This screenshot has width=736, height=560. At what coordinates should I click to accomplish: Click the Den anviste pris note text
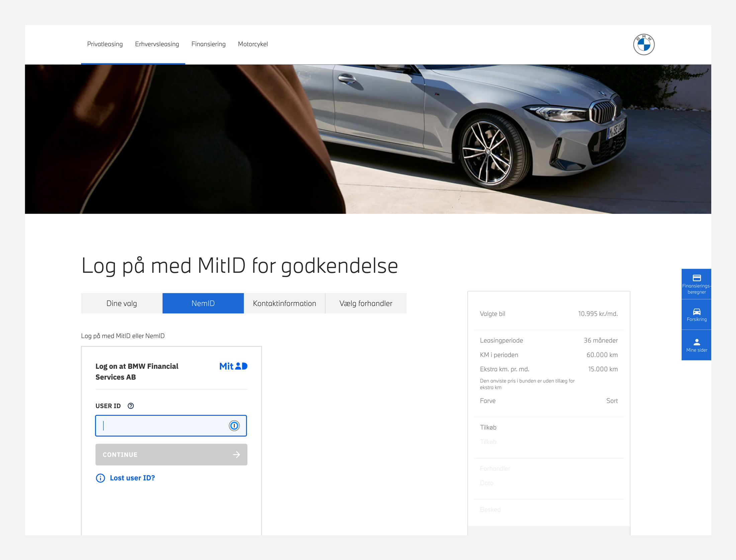point(527,384)
